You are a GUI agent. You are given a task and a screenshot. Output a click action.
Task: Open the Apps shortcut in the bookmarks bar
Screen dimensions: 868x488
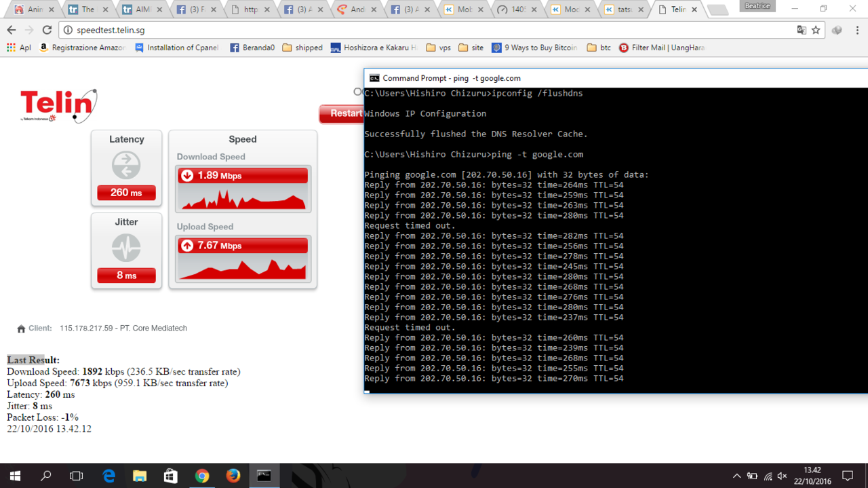[x=18, y=48]
